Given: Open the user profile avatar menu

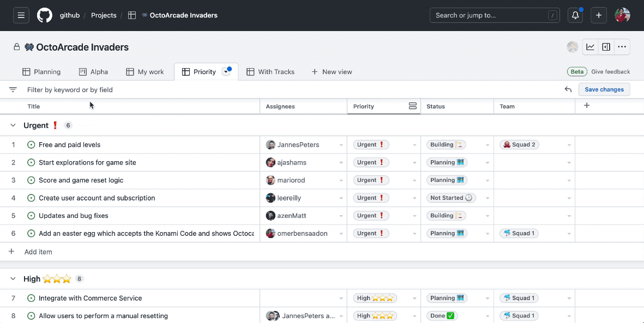Looking at the screenshot, I should (622, 15).
